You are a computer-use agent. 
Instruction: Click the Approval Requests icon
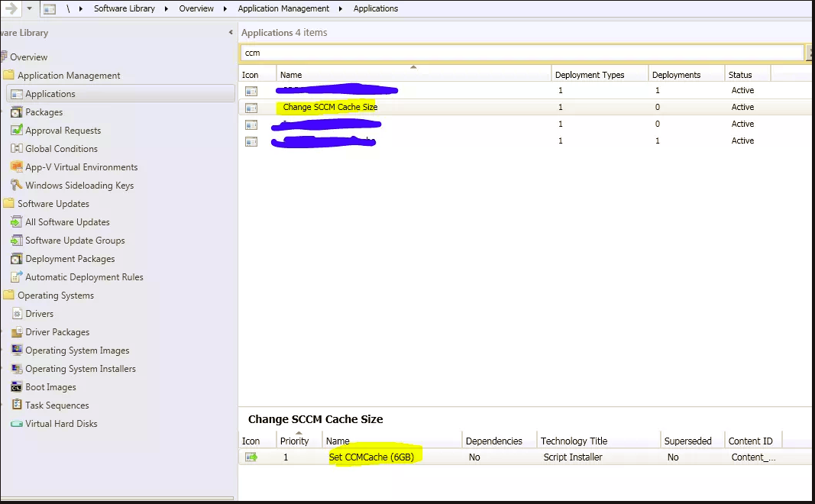click(x=17, y=130)
